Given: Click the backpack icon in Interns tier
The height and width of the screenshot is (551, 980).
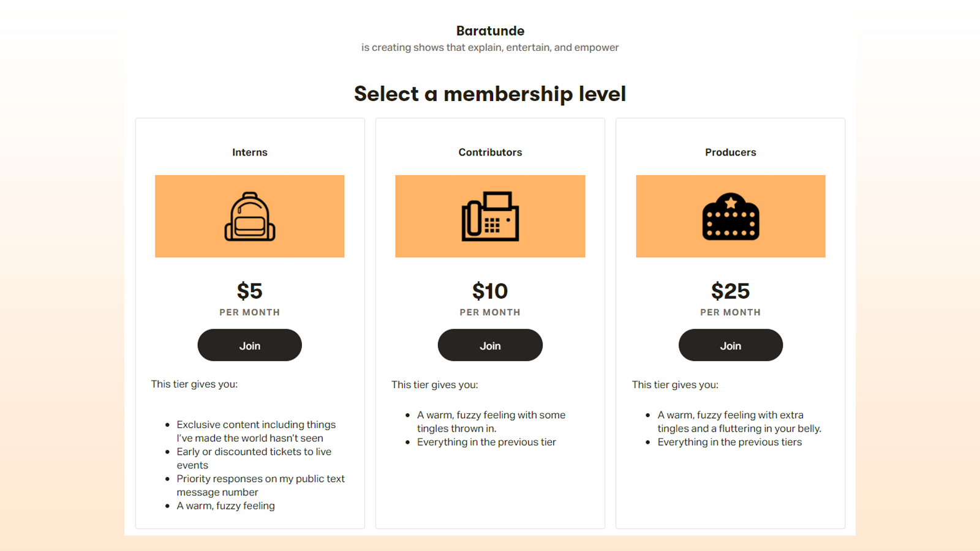Looking at the screenshot, I should (x=250, y=217).
